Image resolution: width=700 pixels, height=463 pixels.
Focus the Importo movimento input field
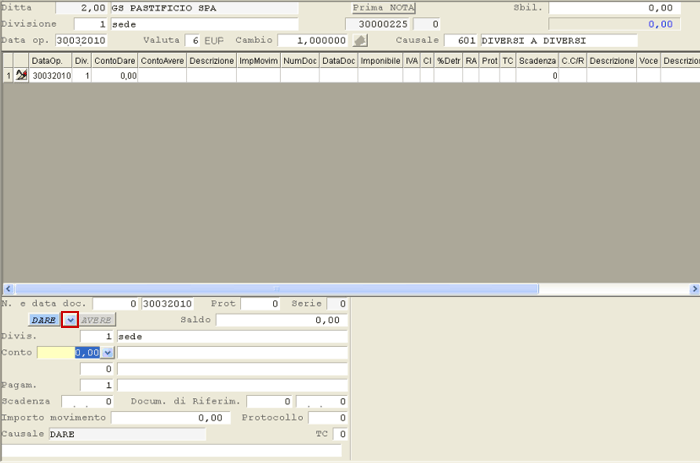[168, 417]
